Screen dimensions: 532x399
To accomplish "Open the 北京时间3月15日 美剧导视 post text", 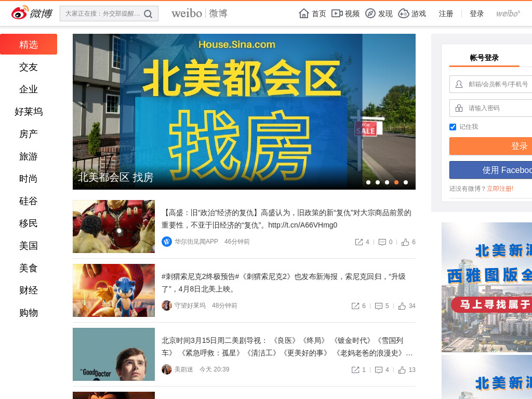I will (287, 347).
